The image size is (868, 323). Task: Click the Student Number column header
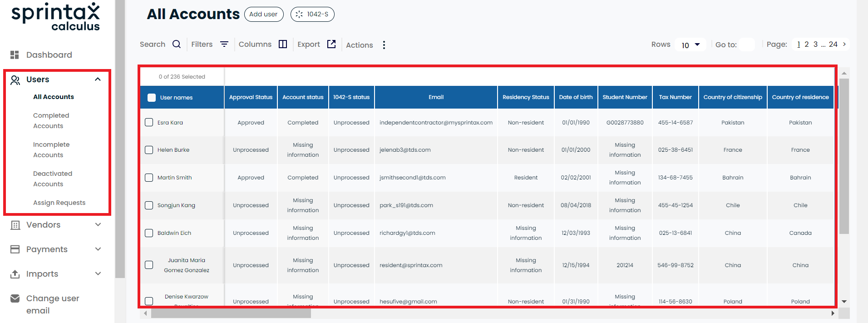click(625, 97)
